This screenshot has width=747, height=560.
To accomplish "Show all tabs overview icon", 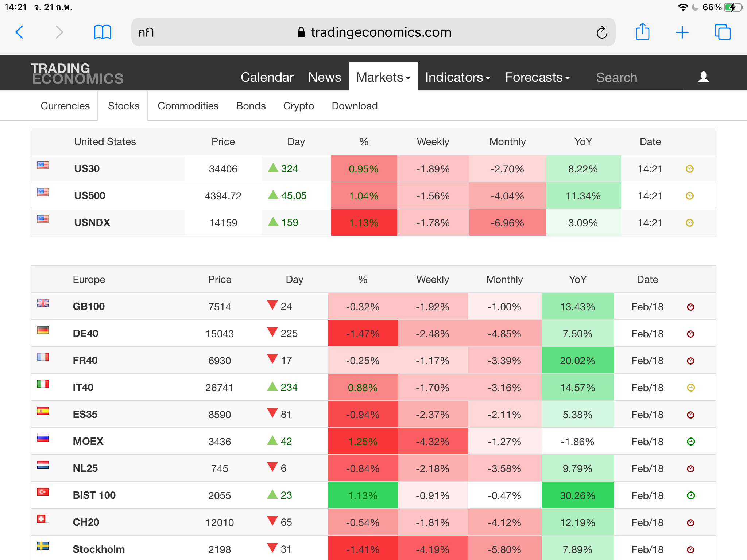I will [x=723, y=32].
